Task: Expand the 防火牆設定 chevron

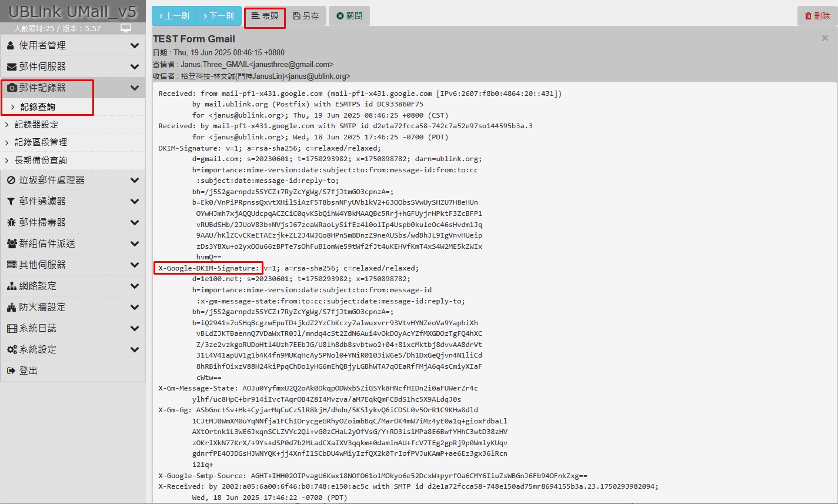Action: 135,308
